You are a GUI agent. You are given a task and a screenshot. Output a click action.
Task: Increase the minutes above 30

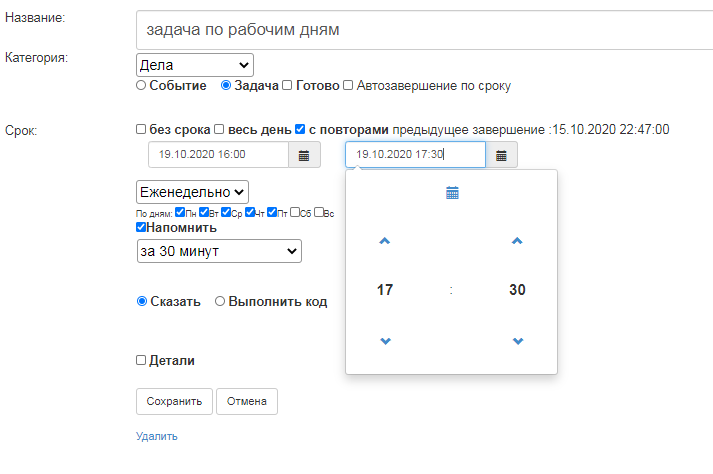click(x=517, y=241)
